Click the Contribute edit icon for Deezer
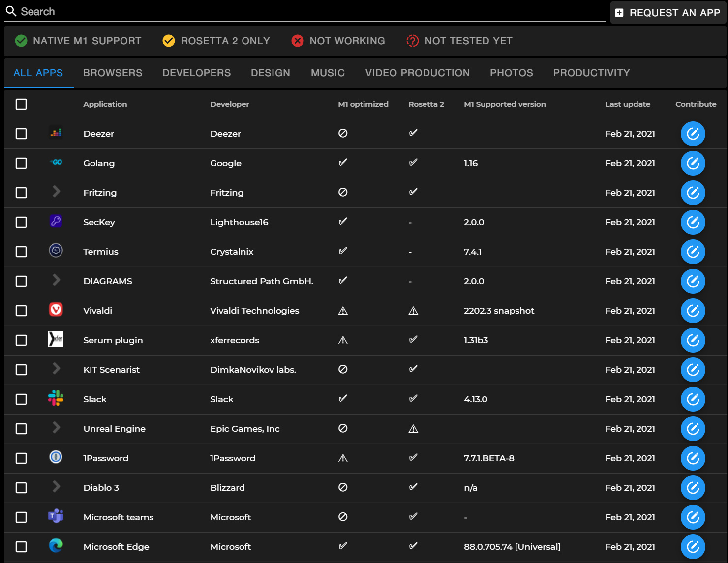The height and width of the screenshot is (563, 728). (x=693, y=134)
